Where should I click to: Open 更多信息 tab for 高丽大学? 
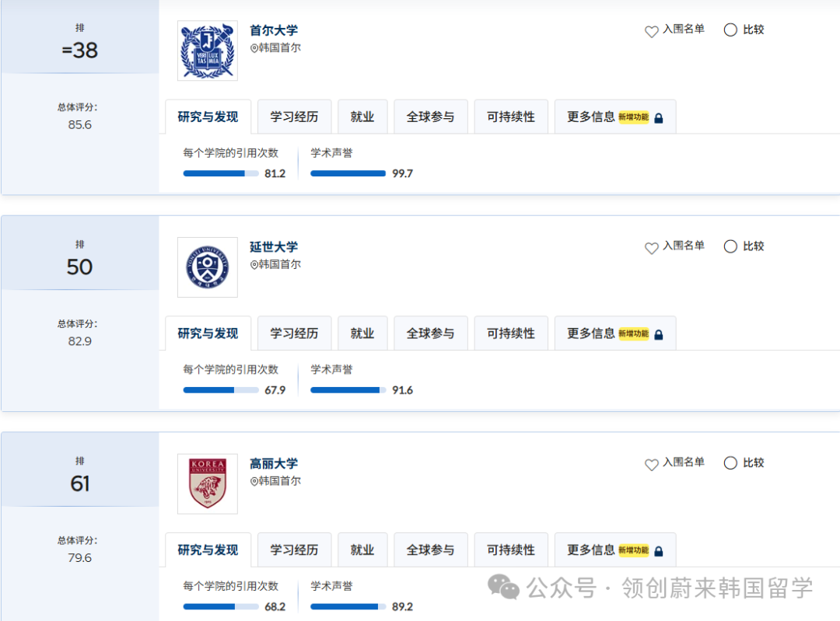(591, 550)
